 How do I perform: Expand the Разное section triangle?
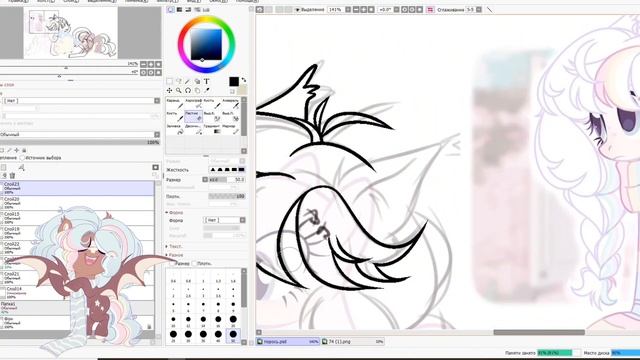tap(167, 255)
